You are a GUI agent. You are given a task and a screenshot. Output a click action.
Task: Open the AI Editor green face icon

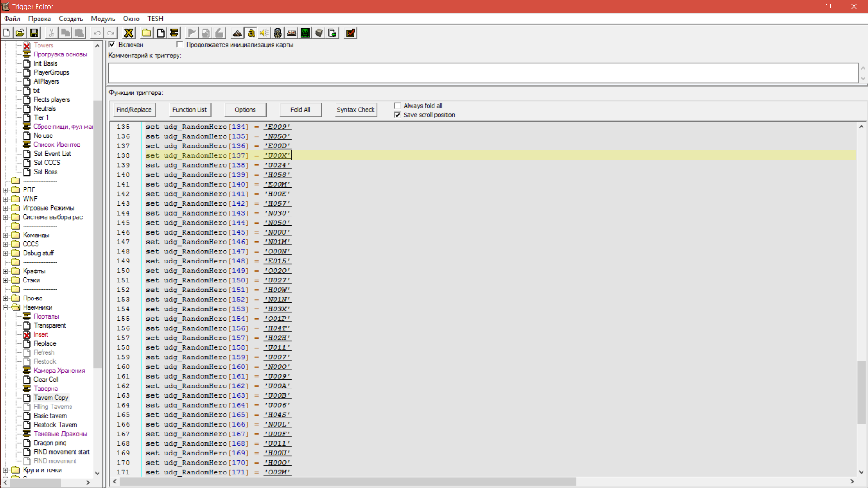pyautogui.click(x=305, y=33)
